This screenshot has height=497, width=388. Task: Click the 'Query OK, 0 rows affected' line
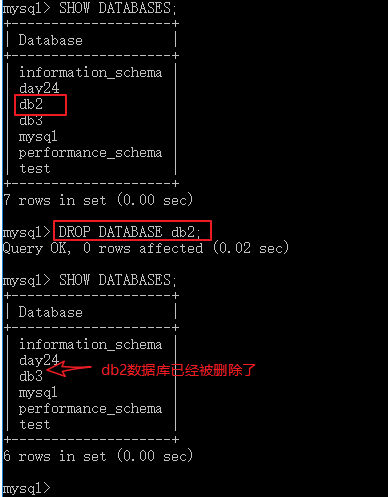pos(145,248)
